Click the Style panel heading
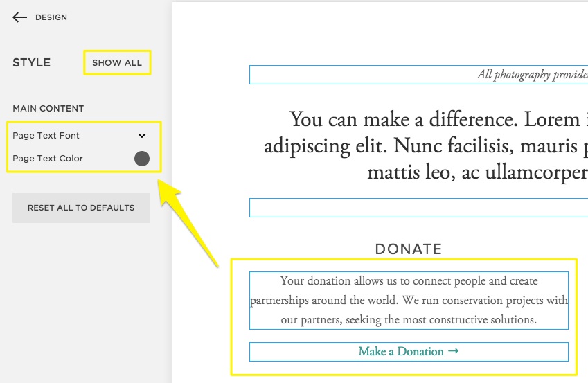This screenshot has width=588, height=383. [31, 62]
